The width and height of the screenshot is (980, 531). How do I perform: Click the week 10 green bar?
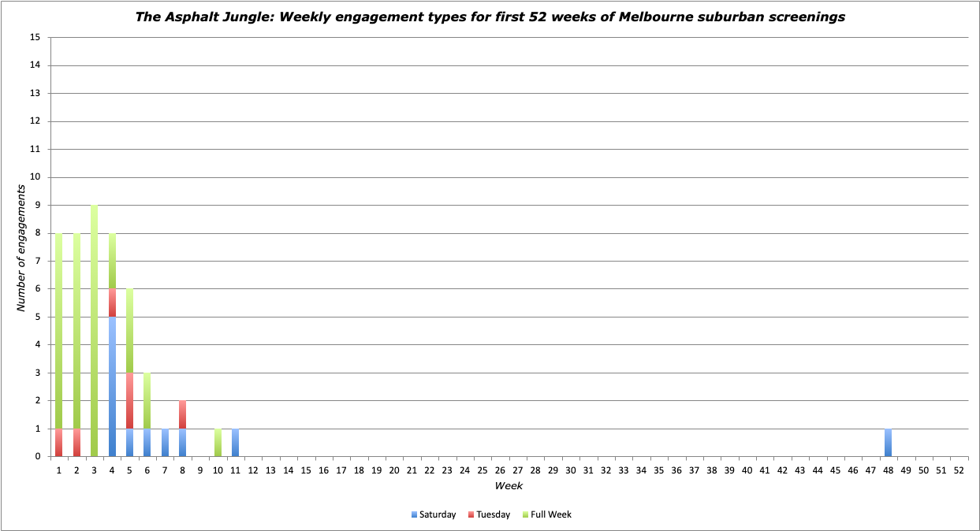click(x=218, y=443)
